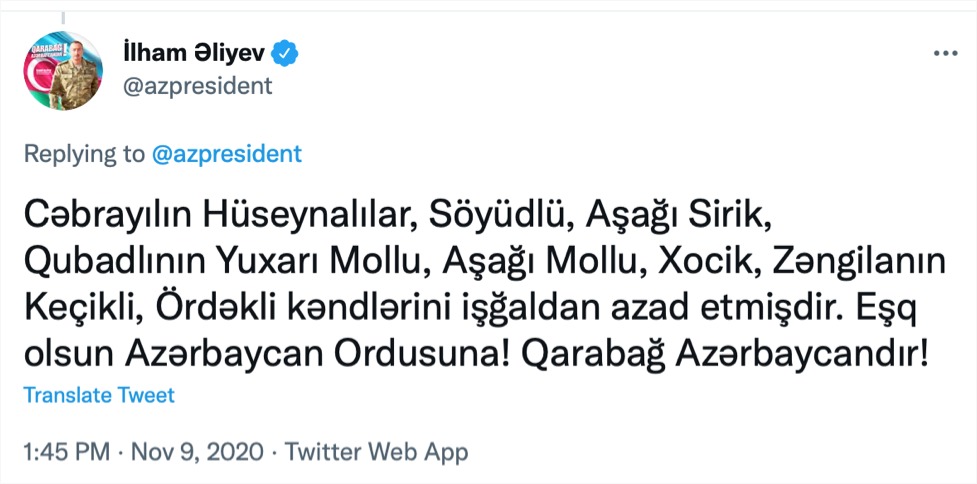Open the three-dot more options menu

tap(944, 54)
